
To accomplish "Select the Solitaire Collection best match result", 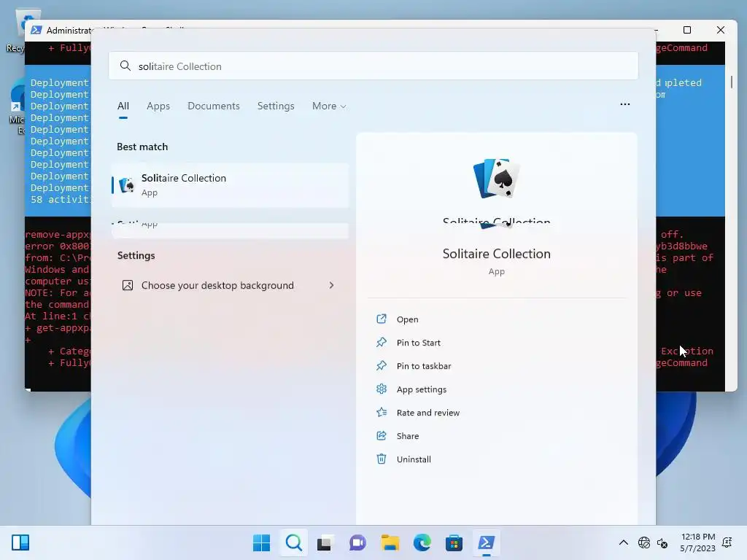I will (230, 184).
